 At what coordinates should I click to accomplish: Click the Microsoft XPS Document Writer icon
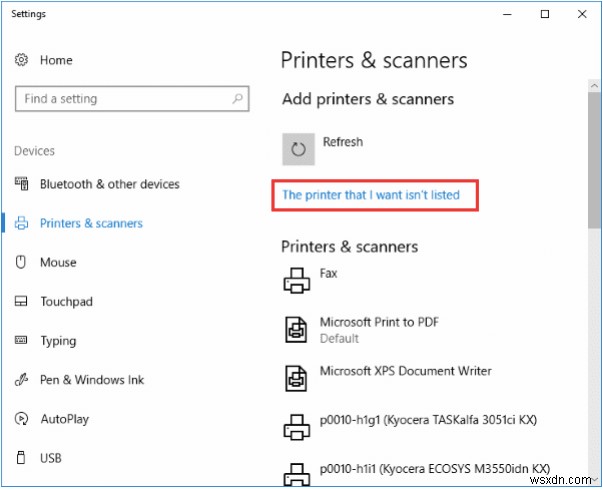pos(296,378)
